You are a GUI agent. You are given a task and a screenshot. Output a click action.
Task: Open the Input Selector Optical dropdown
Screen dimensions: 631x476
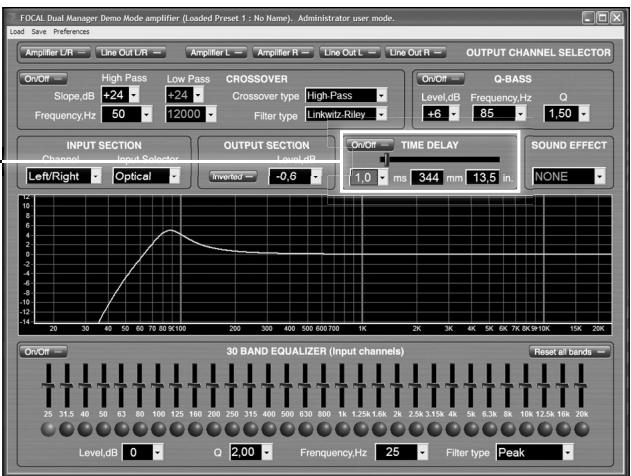pyautogui.click(x=143, y=177)
